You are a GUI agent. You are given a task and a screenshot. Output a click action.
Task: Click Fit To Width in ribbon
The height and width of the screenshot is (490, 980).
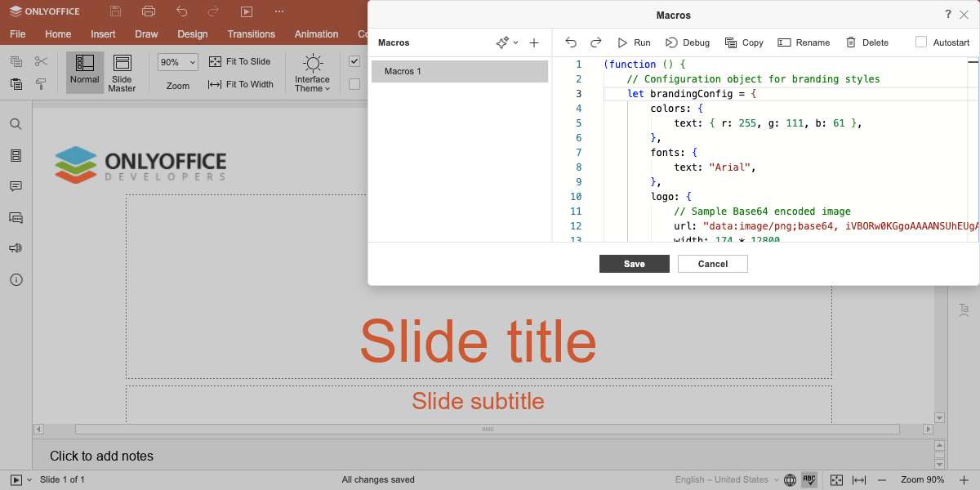click(x=241, y=84)
